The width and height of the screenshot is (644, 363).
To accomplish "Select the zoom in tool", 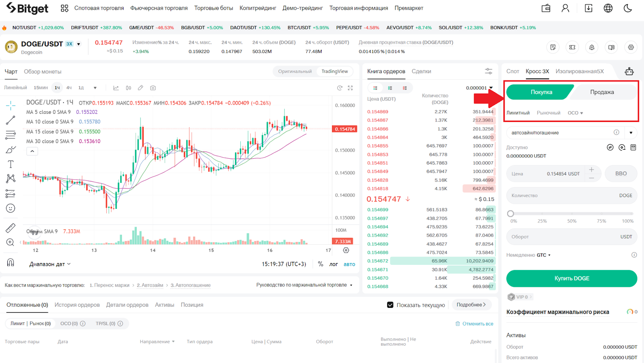I will [11, 242].
